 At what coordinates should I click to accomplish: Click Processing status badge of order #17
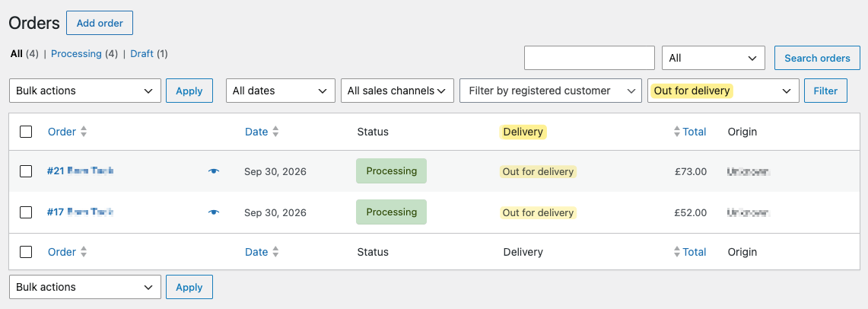coord(391,212)
